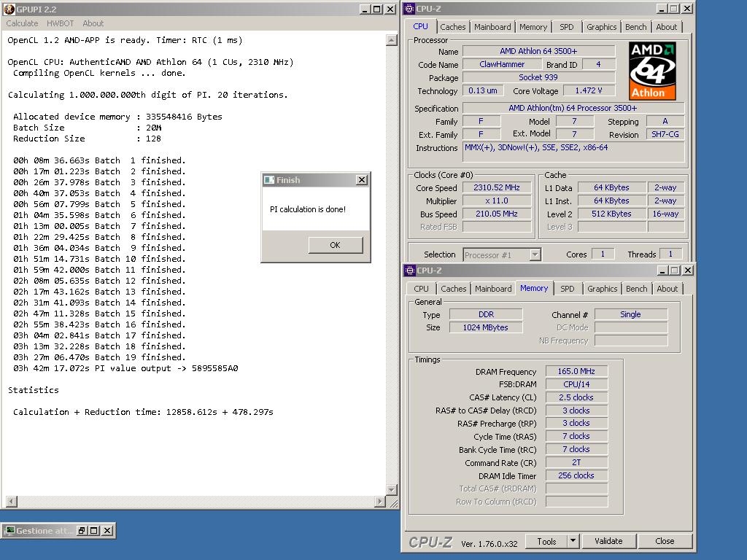The image size is (747, 560).
Task: Click the memory Size value 1024 MBytes
Action: click(x=485, y=327)
